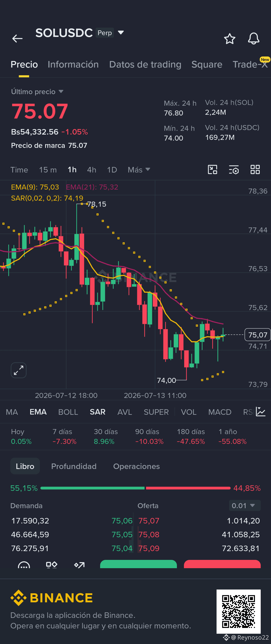Tap the 1 año -55.08% performance

232,436
